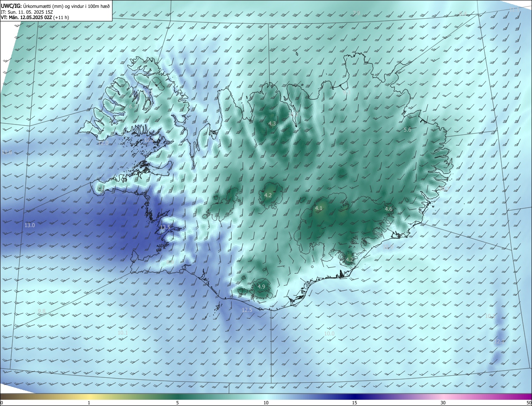The height and width of the screenshot is (406, 532).
Task: Click the 12.0 value label south of the Westfjords
Action: (103, 143)
